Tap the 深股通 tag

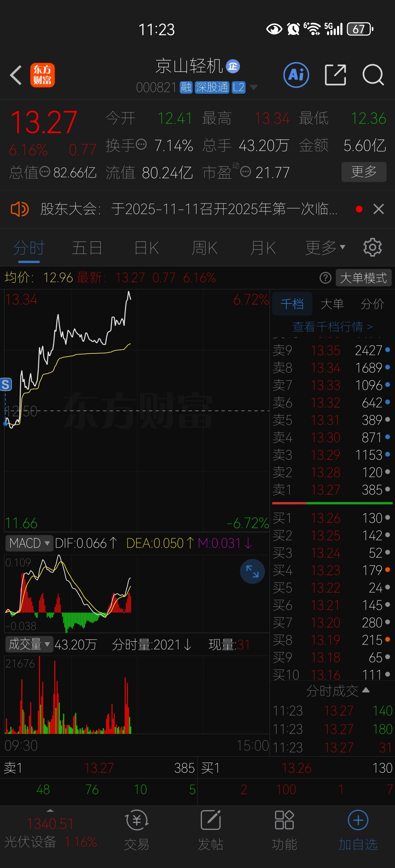point(212,87)
